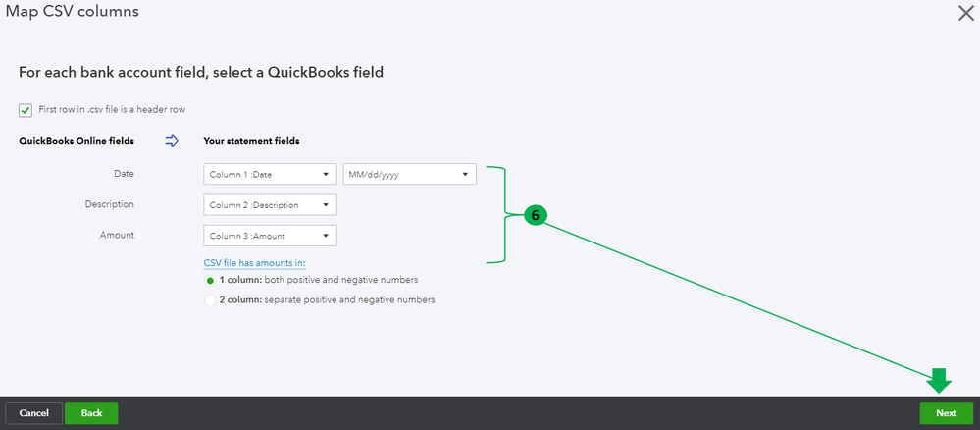980x430 pixels.
Task: Close the Map CSV columns dialog
Action: pyautogui.click(x=963, y=13)
